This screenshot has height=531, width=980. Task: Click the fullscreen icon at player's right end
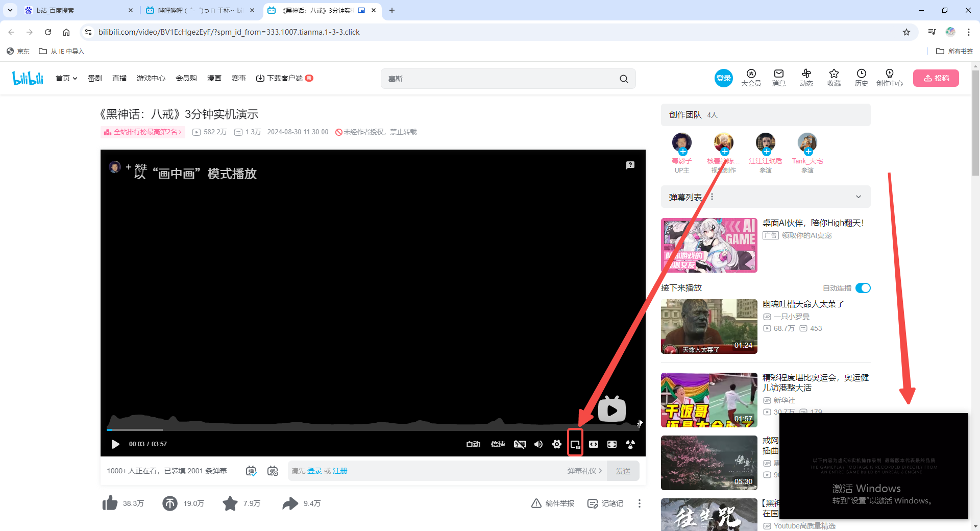click(630, 444)
